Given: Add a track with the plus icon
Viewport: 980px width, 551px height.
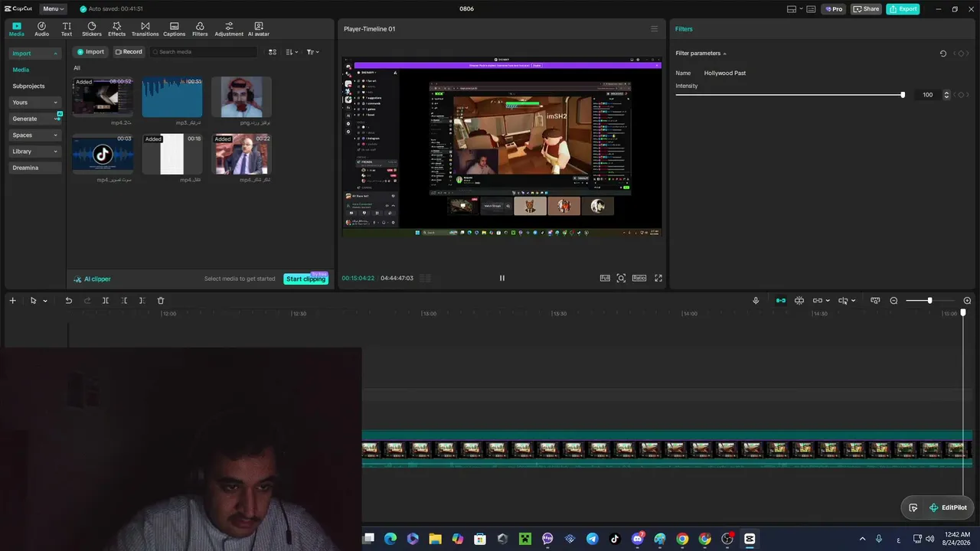Looking at the screenshot, I should [12, 301].
